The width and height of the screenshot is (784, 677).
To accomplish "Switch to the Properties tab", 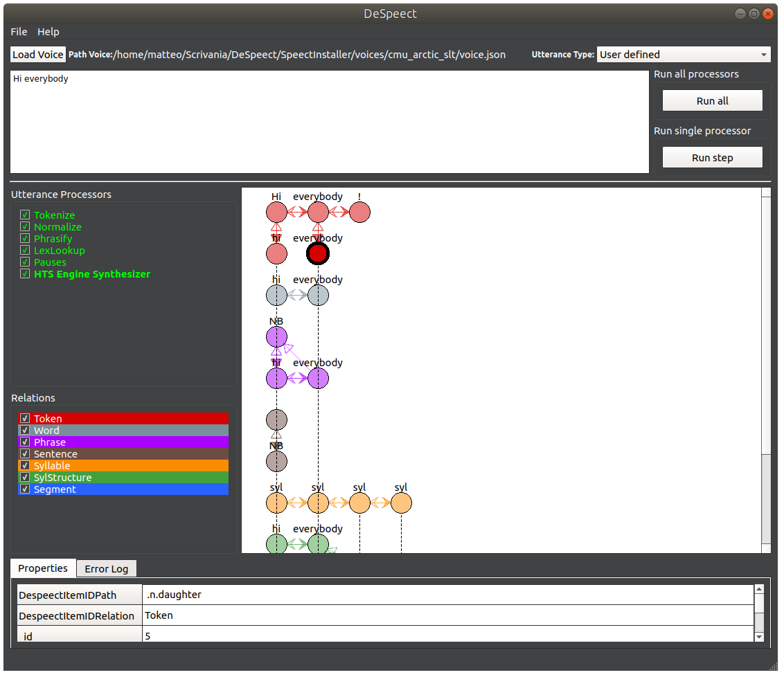I will [43, 568].
